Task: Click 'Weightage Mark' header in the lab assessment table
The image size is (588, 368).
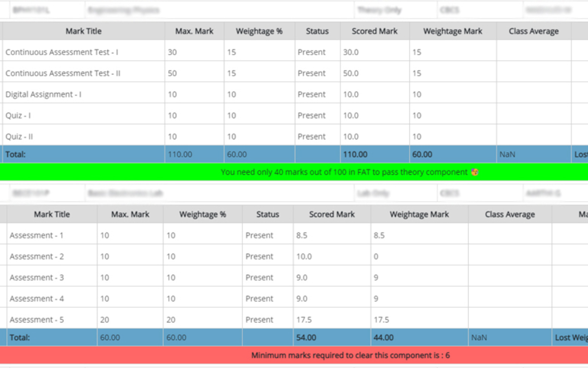Action: tap(419, 214)
